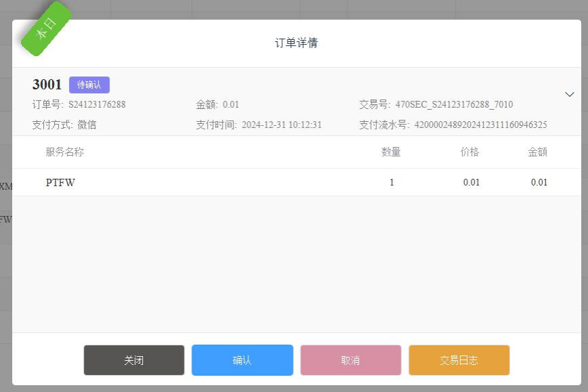Click the 数量 column header
The height and width of the screenshot is (392, 588).
[391, 152]
